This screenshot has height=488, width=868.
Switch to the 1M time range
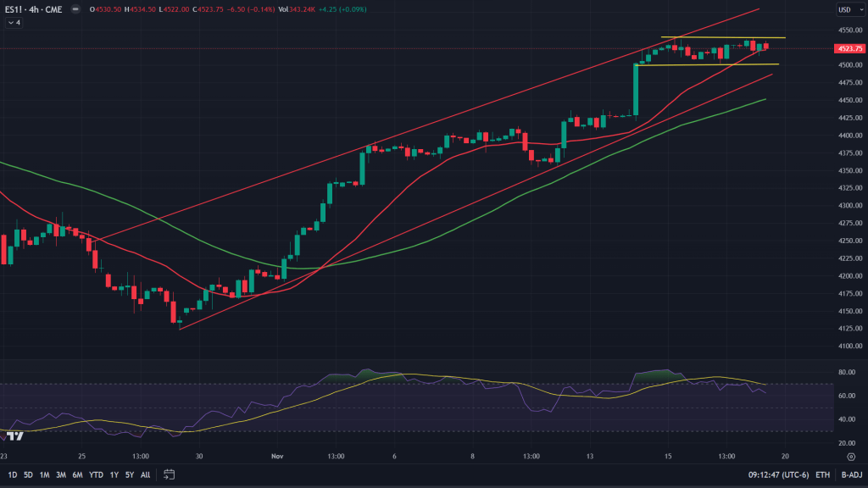pyautogui.click(x=44, y=474)
